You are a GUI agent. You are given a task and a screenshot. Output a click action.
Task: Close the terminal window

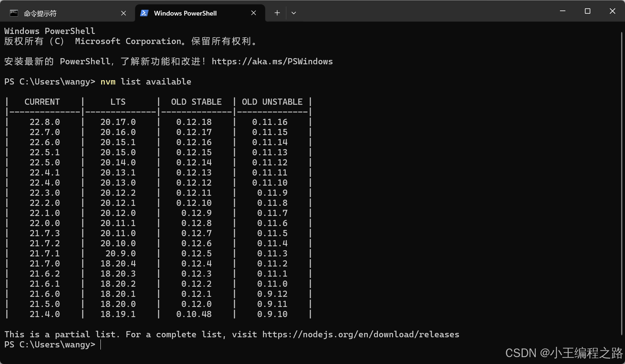pyautogui.click(x=612, y=11)
